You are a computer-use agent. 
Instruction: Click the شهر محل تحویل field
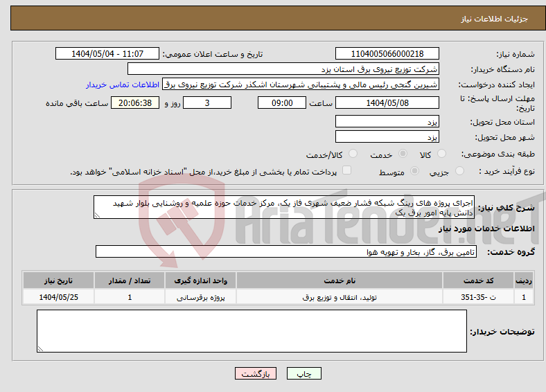387,137
